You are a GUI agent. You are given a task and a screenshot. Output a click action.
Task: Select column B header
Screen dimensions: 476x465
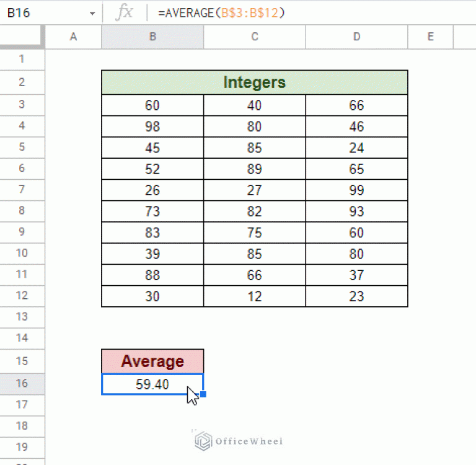pos(152,37)
